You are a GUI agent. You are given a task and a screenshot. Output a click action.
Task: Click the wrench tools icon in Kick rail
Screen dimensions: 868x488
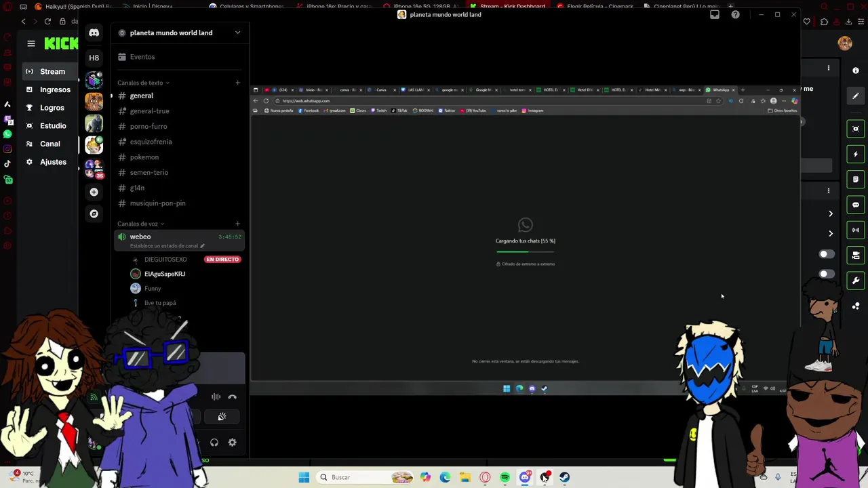click(856, 281)
